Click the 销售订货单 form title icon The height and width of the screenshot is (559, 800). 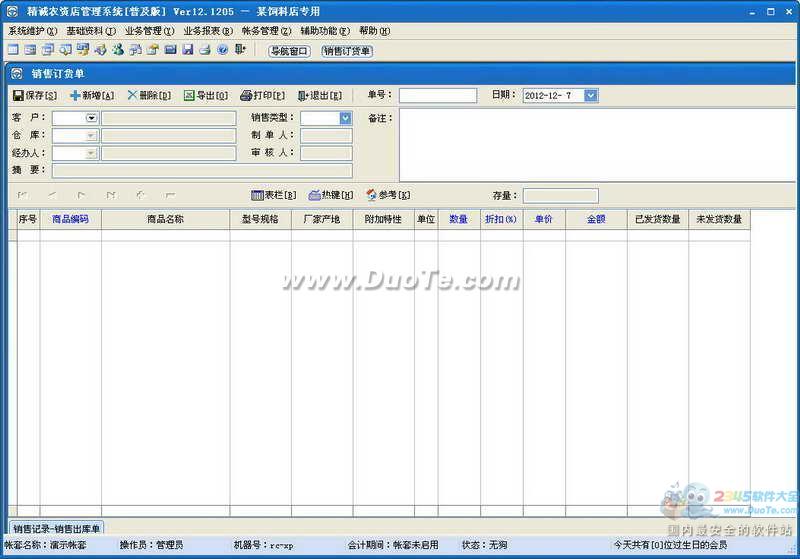click(17, 73)
